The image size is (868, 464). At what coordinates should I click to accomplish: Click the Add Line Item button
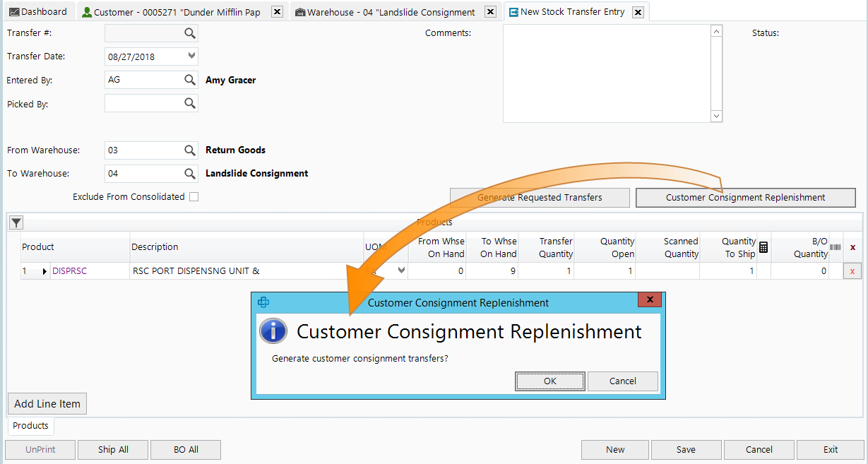(x=47, y=403)
